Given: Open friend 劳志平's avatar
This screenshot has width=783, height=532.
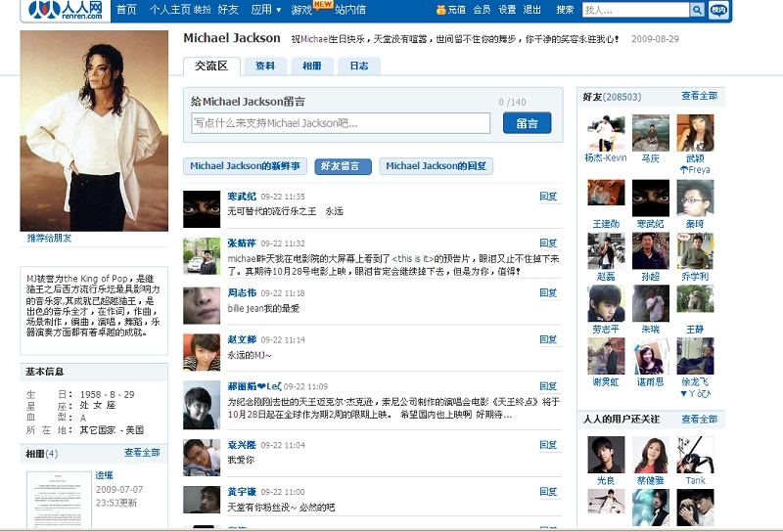Looking at the screenshot, I should point(606,303).
